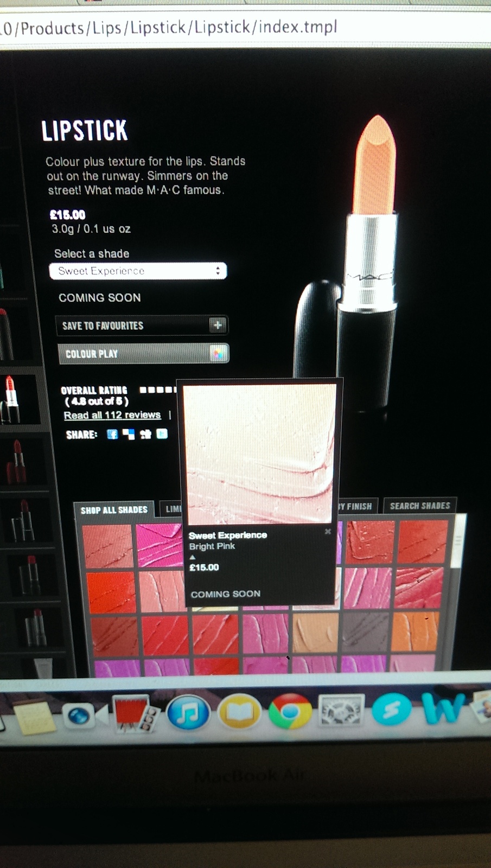The image size is (491, 868).
Task: Click the Colour Play button
Action: 144,354
